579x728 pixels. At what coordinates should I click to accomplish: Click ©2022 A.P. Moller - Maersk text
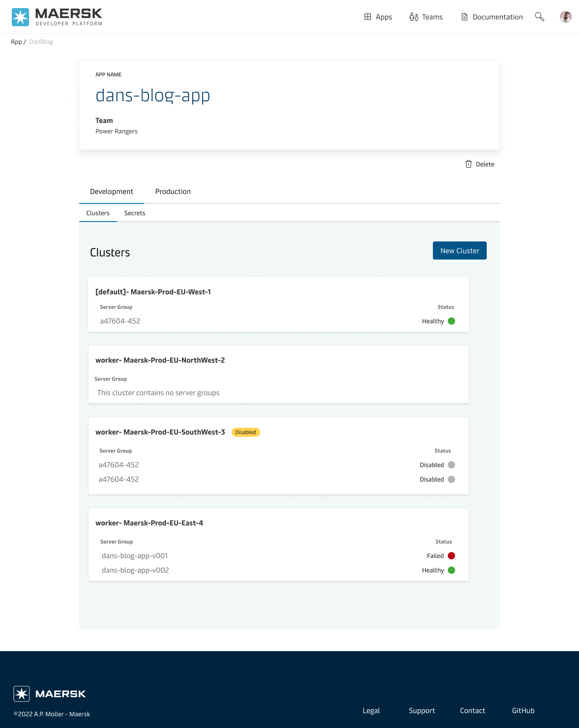[52, 714]
